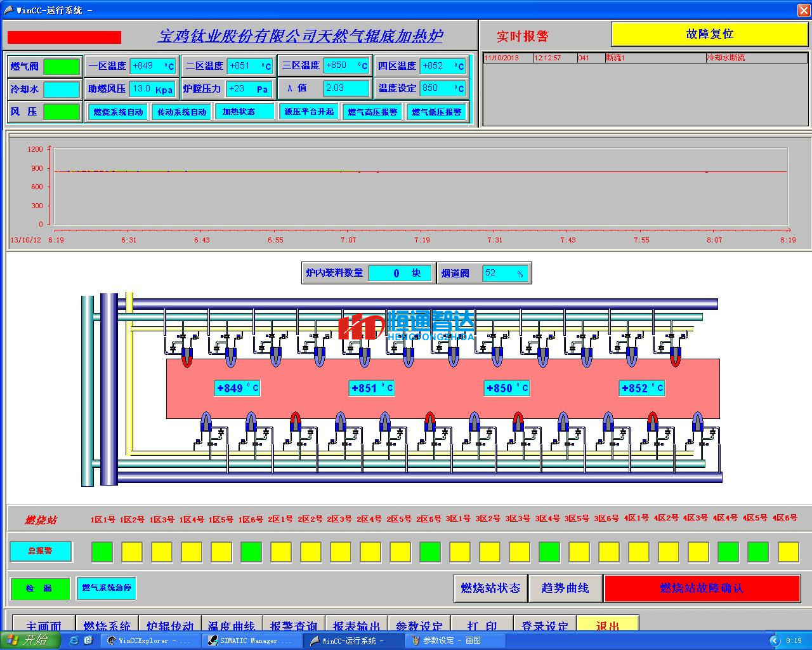This screenshot has height=650, width=812.
Task: Click the 总报警 general alarm button
Action: (x=41, y=551)
